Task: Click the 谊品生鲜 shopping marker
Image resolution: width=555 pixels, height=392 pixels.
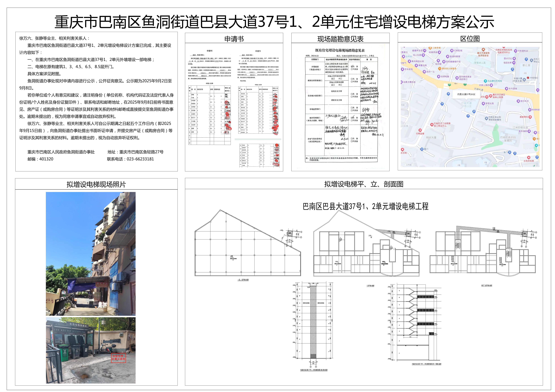Action: tap(514, 63)
